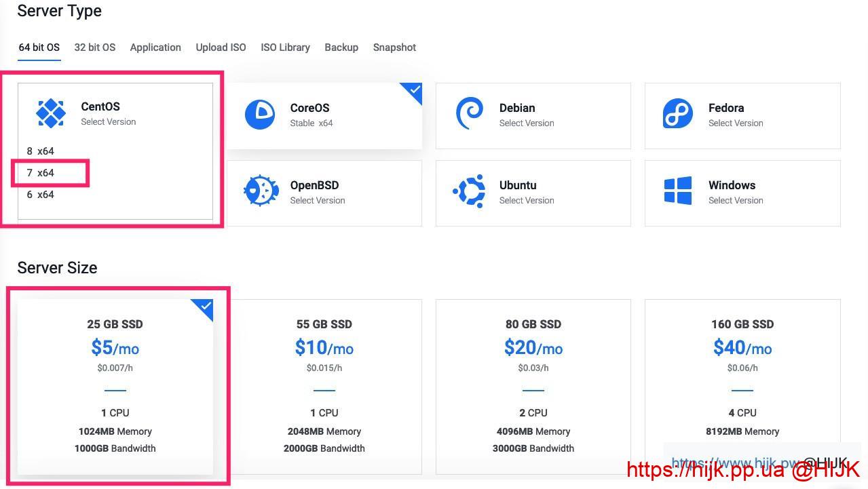Pick CentOS version 6 x64
This screenshot has width=868, height=489.
(41, 195)
